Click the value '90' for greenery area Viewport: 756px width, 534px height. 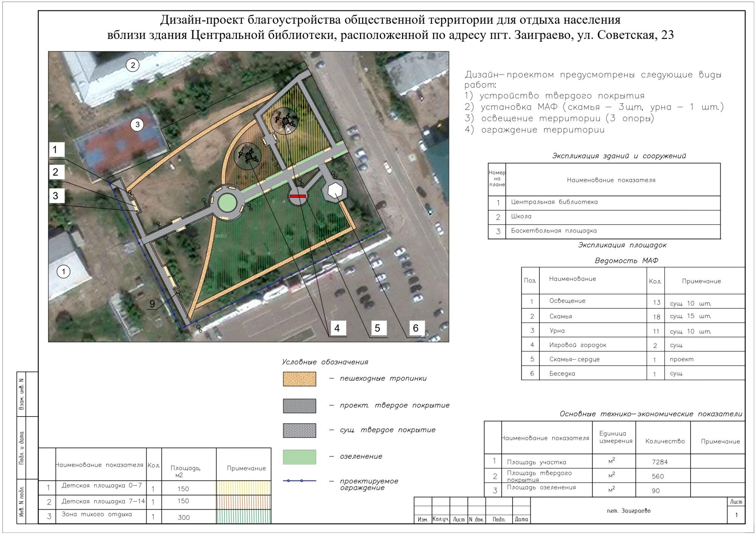[x=656, y=491]
